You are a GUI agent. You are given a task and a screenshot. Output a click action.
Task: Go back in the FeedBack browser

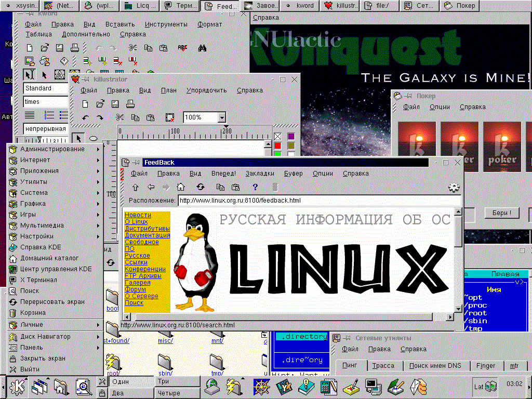pyautogui.click(x=151, y=187)
